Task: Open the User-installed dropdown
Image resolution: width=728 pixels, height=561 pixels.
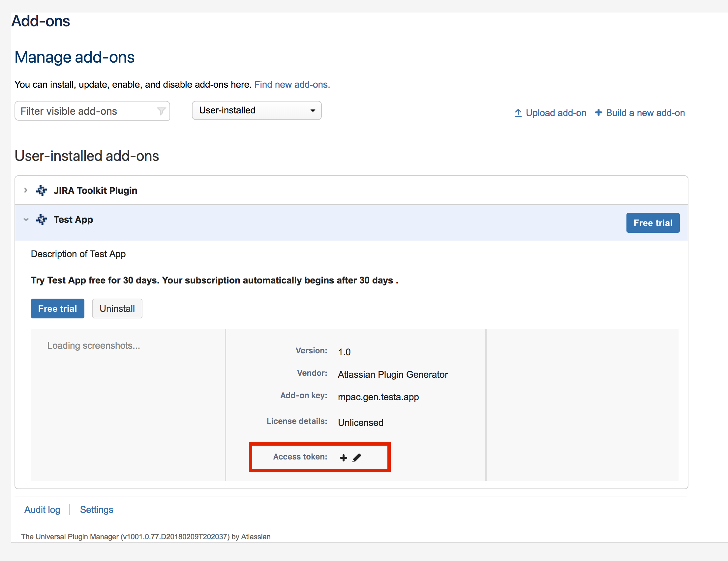Action: [x=256, y=110]
